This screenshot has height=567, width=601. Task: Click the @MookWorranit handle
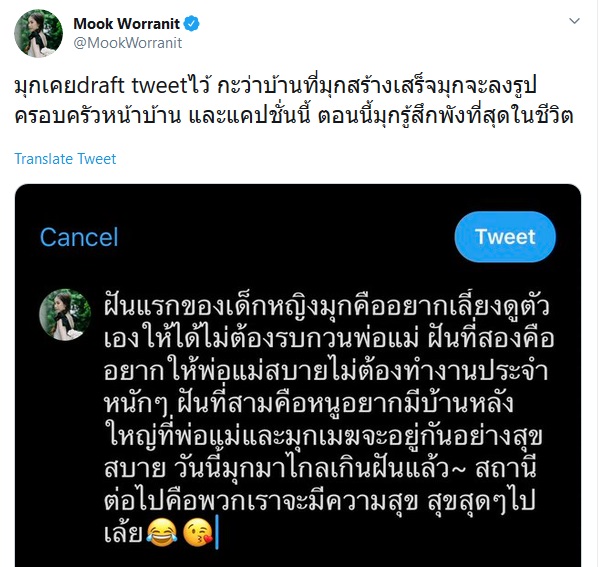click(x=127, y=43)
